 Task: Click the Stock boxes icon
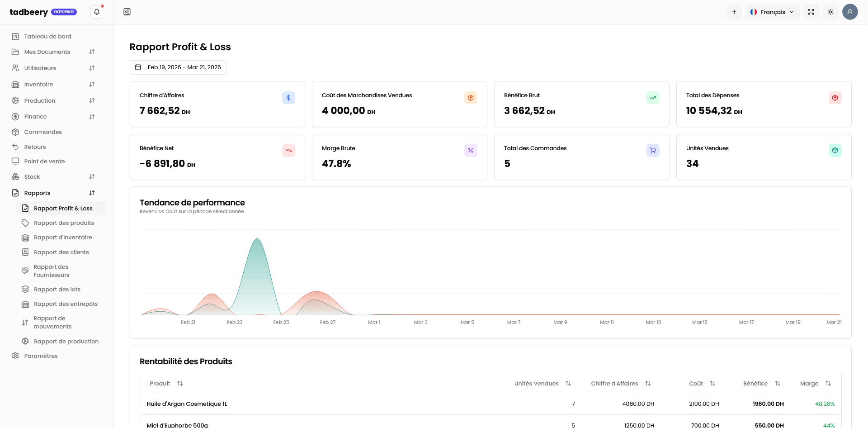tap(15, 176)
